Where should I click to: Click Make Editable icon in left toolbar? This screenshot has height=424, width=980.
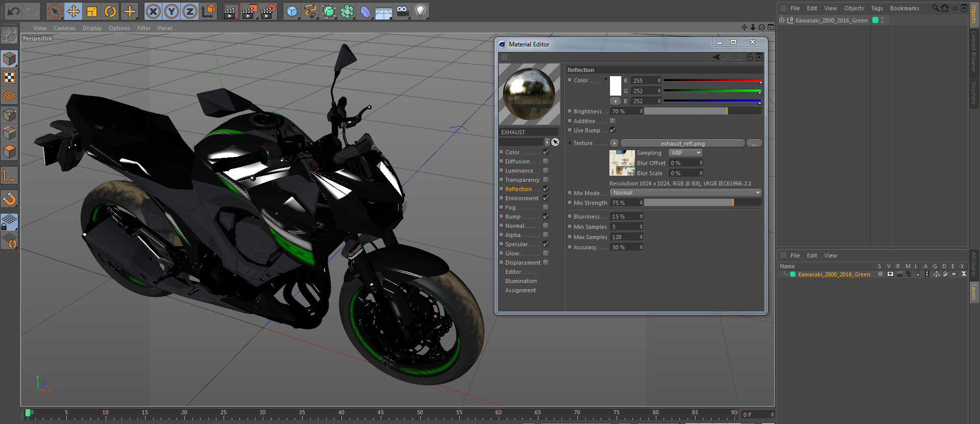pos(9,35)
